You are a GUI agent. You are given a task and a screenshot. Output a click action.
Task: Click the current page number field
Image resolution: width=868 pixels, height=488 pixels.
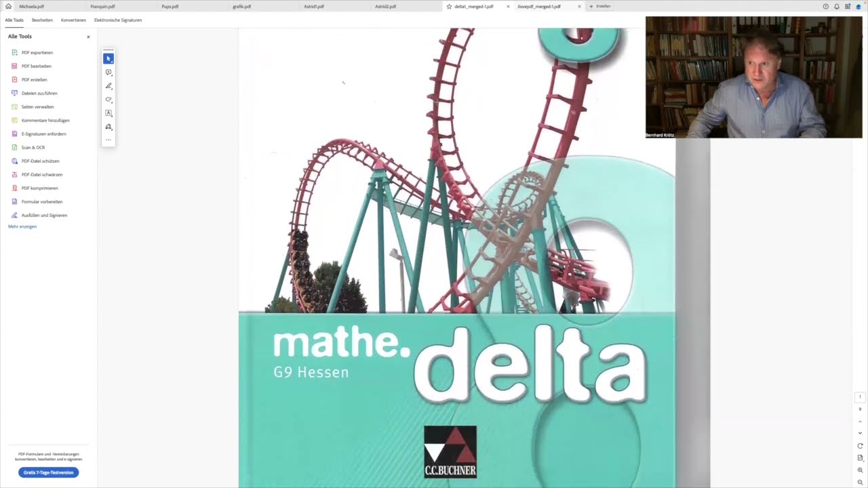click(860, 397)
